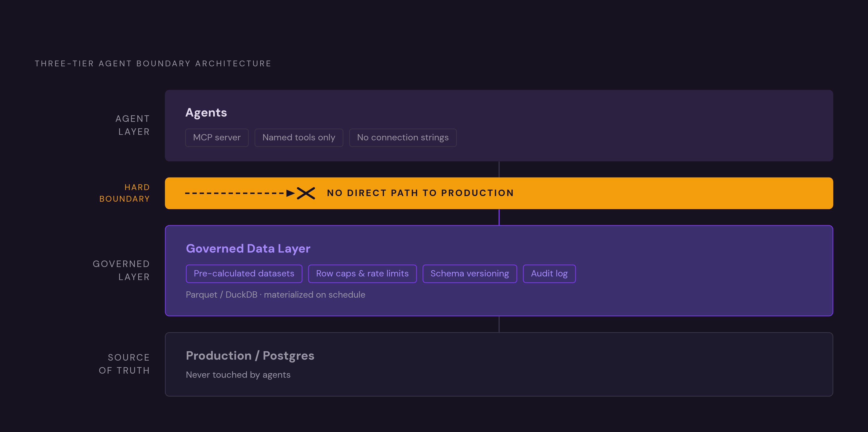
Task: Click the SOURCE OF TRUTH side label
Action: coord(124,364)
